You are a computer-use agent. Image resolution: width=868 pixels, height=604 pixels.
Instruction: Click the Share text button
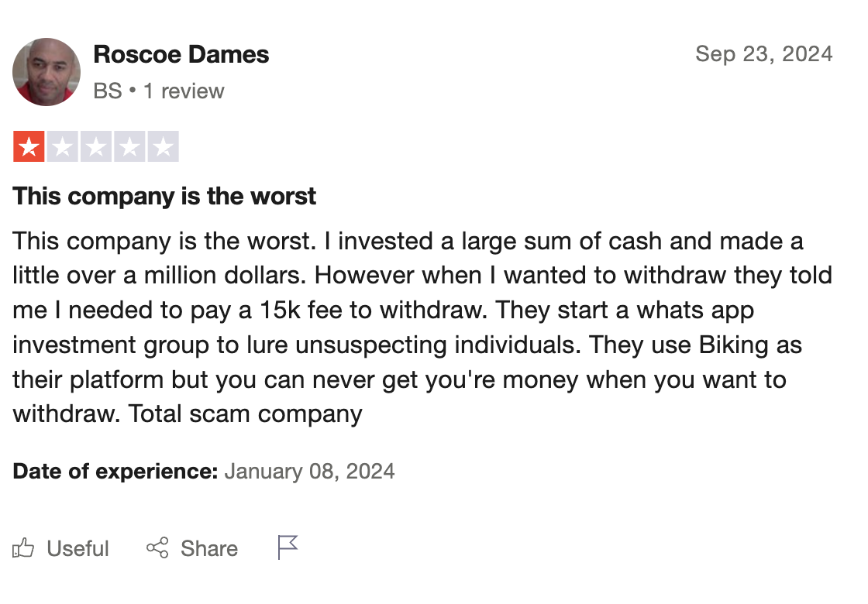coord(209,548)
